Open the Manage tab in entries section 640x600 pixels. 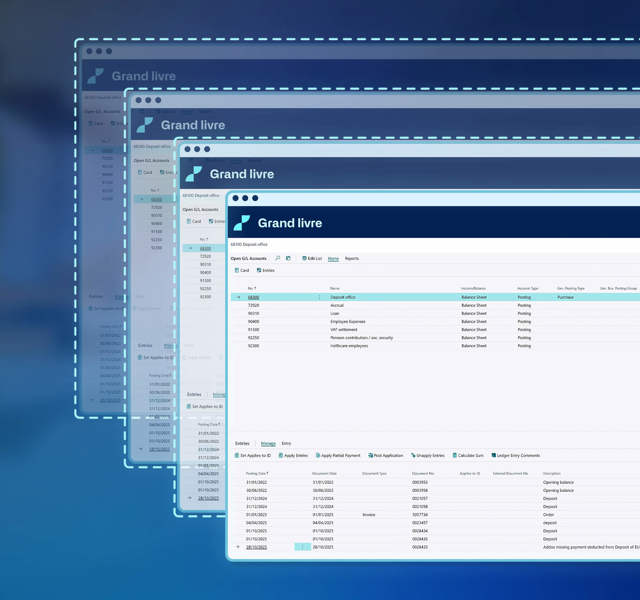[268, 442]
